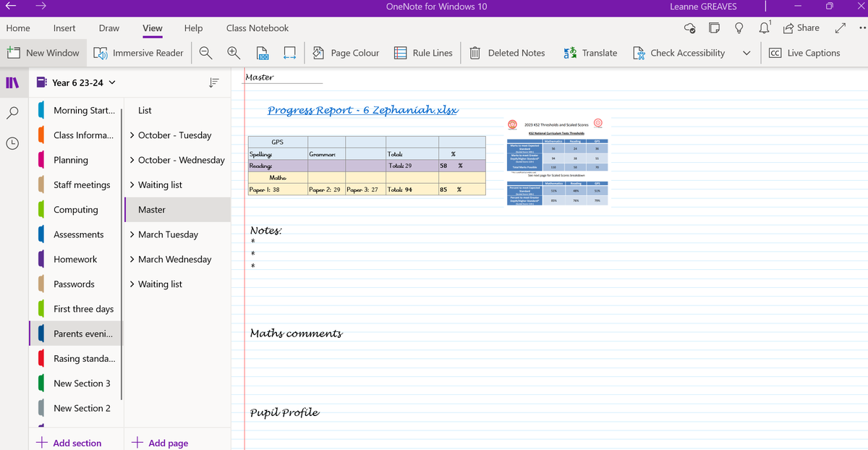This screenshot has width=868, height=450.
Task: Share this notebook
Action: coord(801,27)
